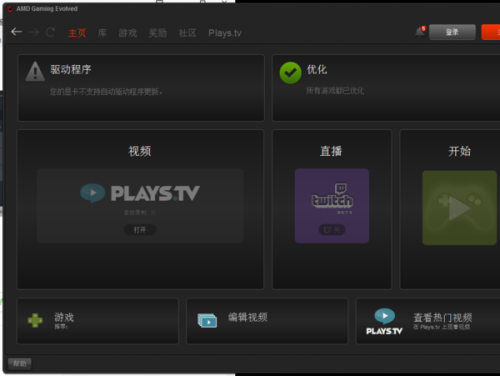Click the AMD Gaming Evolved logo icon
The height and width of the screenshot is (376, 500).
click(10, 9)
